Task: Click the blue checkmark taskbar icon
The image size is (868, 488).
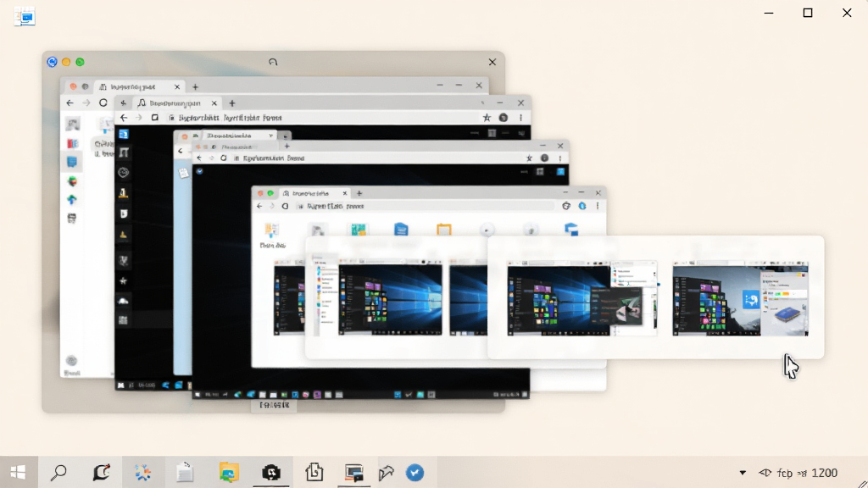Action: tap(415, 473)
